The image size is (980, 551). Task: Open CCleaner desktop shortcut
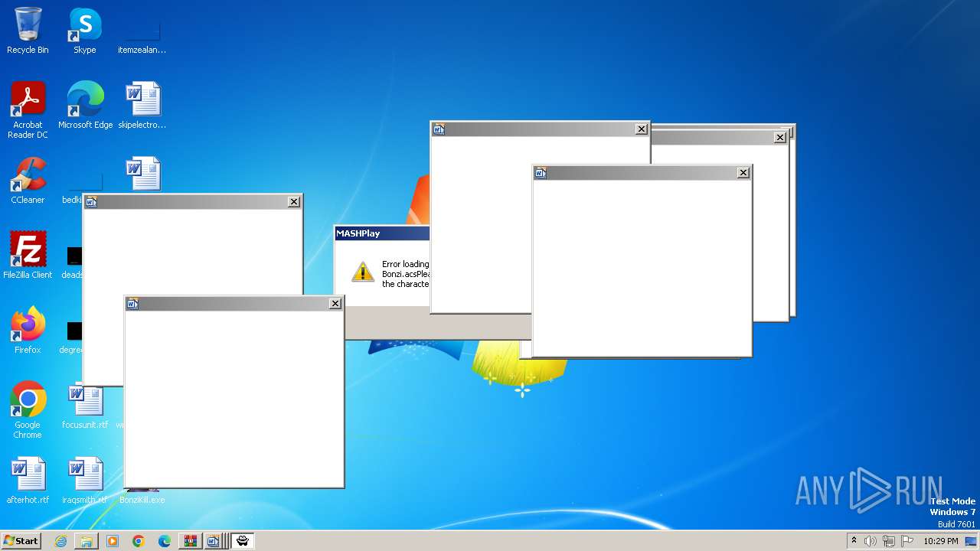[x=28, y=181]
